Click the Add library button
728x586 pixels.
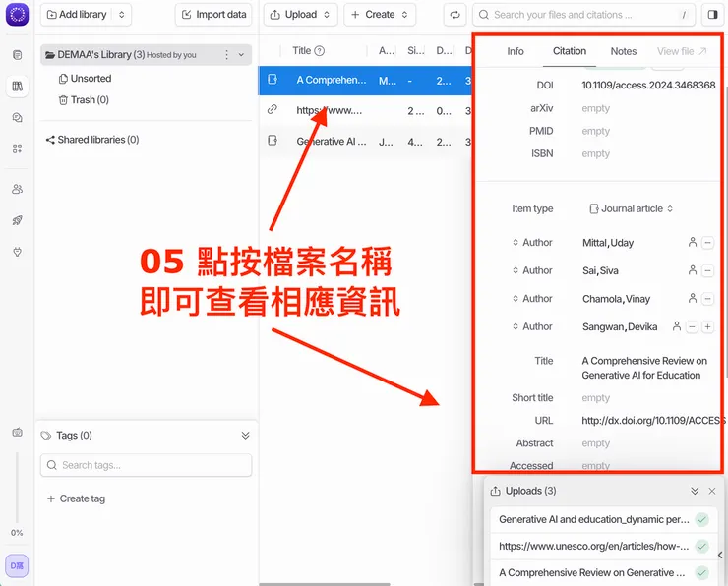[77, 15]
